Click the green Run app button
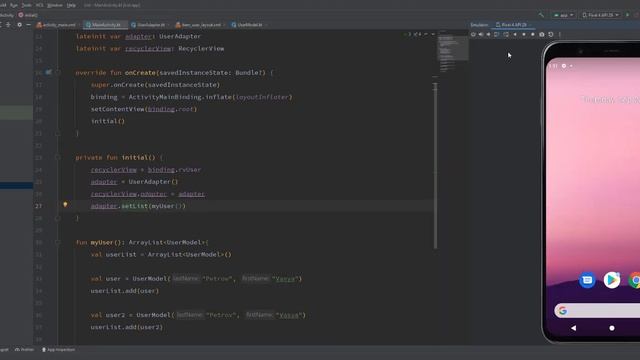Image resolution: width=640 pixels, height=360 pixels. point(628,15)
